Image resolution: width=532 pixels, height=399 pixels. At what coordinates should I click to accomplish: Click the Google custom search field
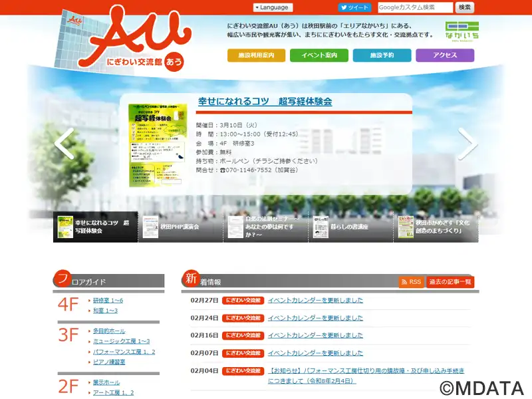point(416,7)
